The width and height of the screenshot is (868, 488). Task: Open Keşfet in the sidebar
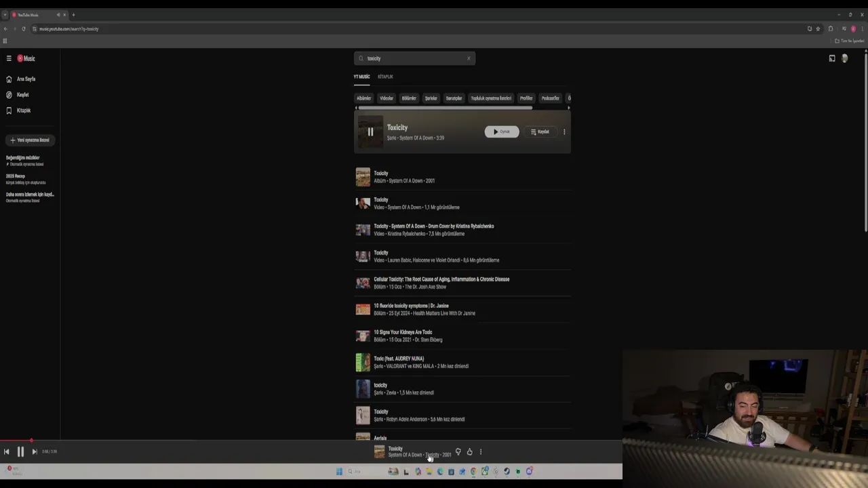[x=22, y=95]
